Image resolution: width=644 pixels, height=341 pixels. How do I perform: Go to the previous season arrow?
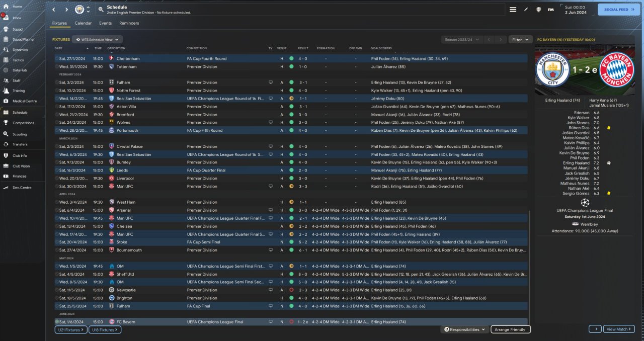488,39
